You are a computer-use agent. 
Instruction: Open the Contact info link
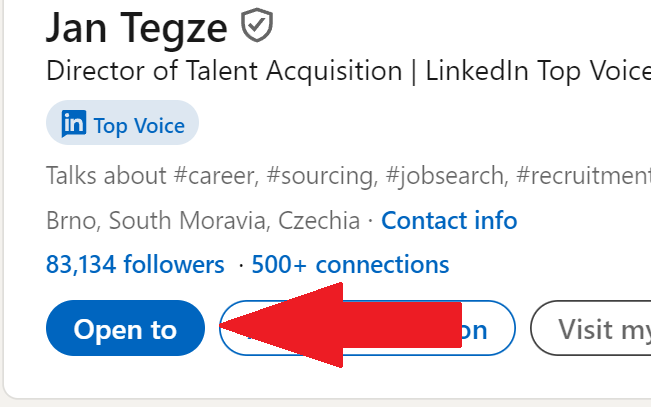point(449,220)
